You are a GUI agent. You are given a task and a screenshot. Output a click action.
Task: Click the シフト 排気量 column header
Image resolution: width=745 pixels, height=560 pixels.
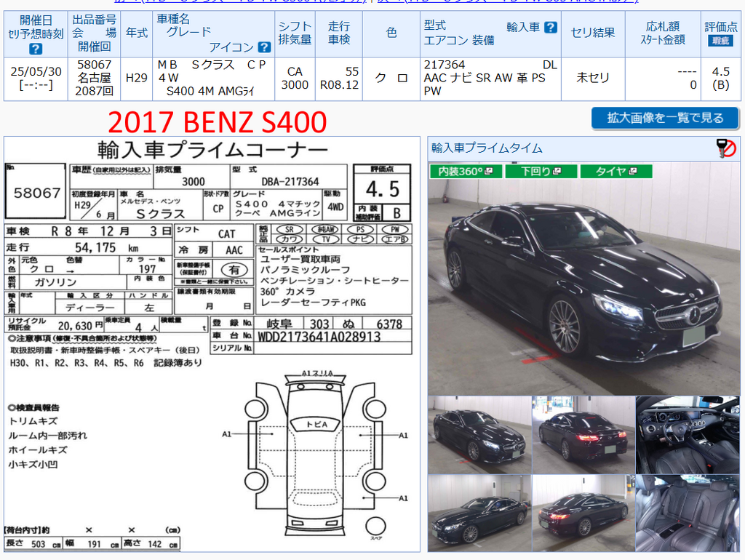point(295,33)
